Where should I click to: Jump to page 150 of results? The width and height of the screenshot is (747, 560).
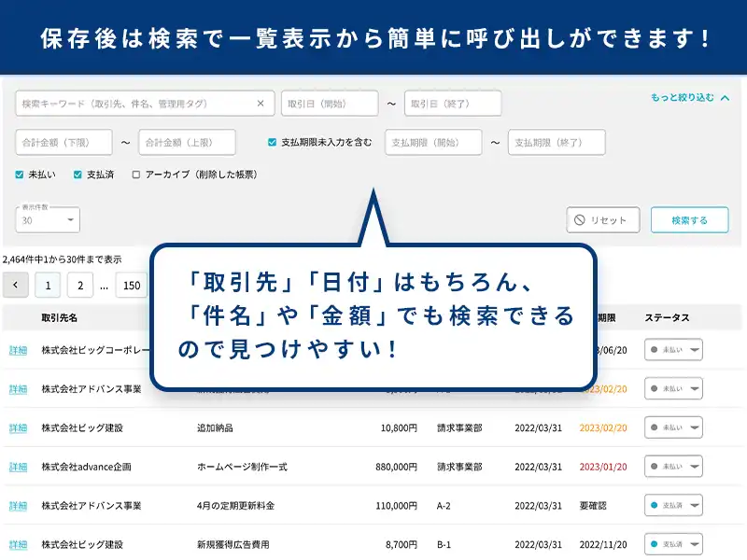pos(132,286)
